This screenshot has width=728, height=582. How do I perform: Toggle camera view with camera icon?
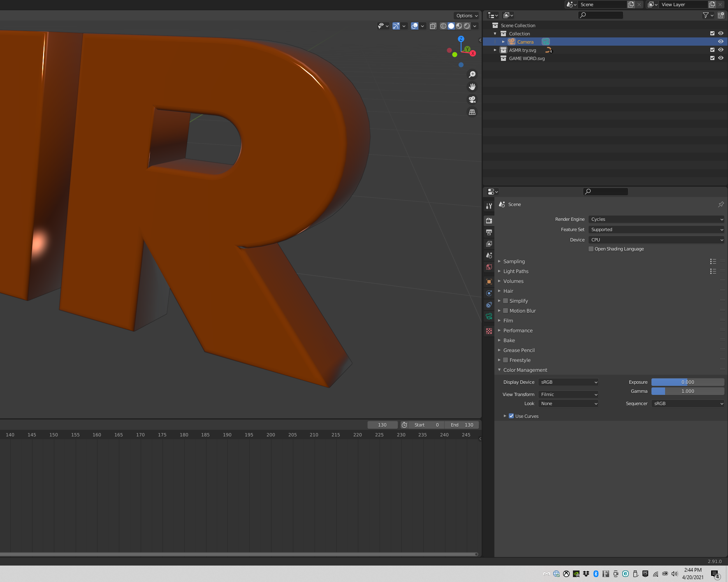tap(472, 100)
